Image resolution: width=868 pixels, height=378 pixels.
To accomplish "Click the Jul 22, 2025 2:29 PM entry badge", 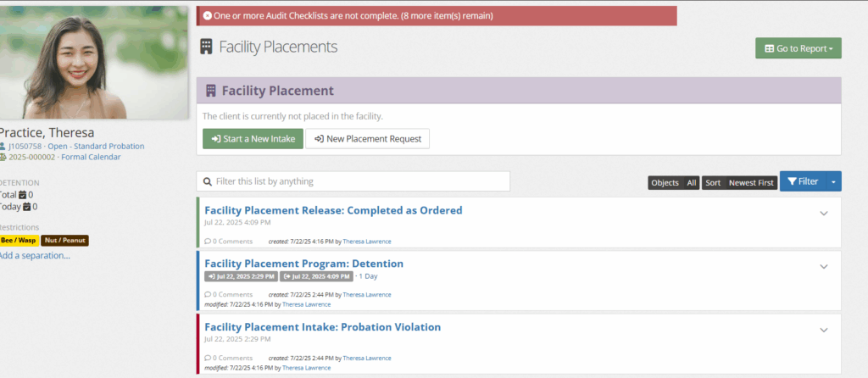I will (241, 276).
